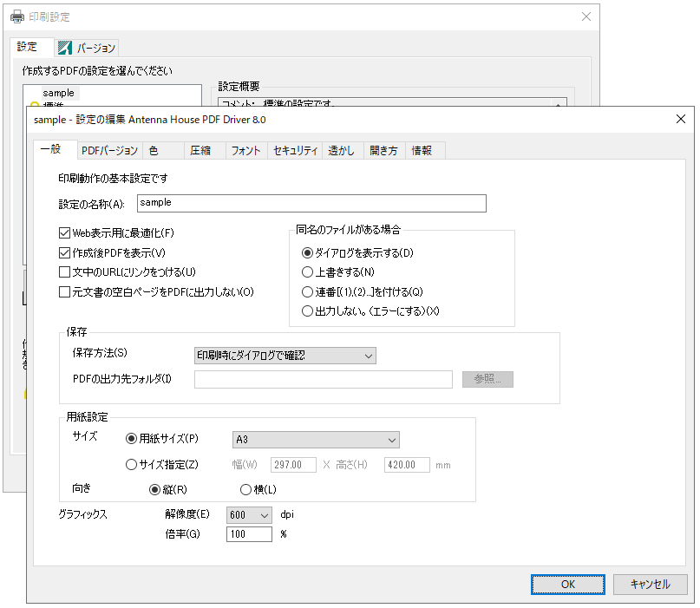
Task: Click the printer icon in 印刷設定 title bar
Action: tap(17, 16)
